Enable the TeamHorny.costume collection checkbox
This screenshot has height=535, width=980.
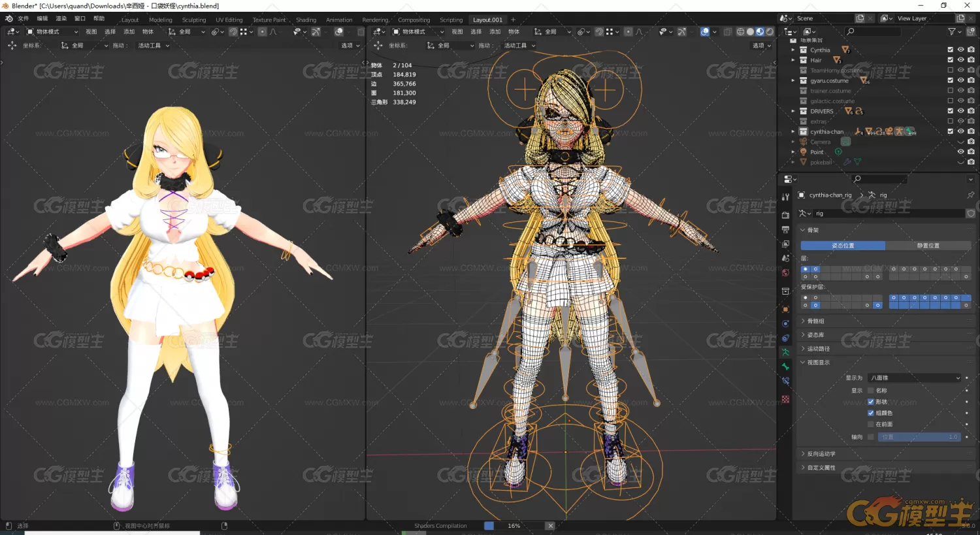pos(950,70)
